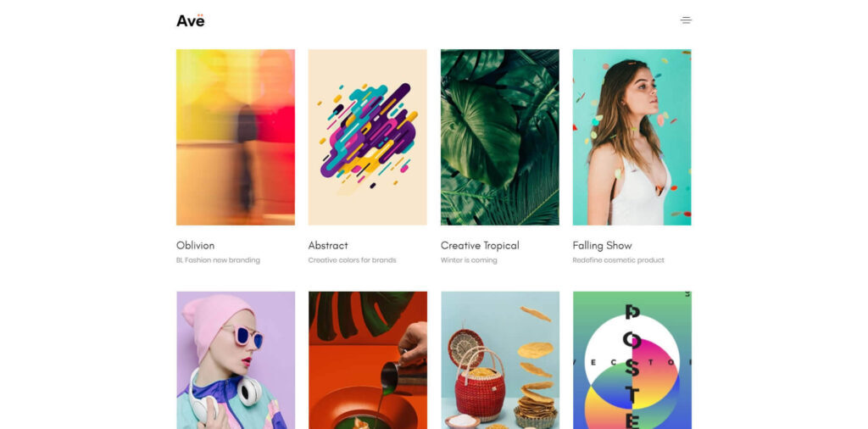Click the headphones on the beanie woman

pos(249,390)
